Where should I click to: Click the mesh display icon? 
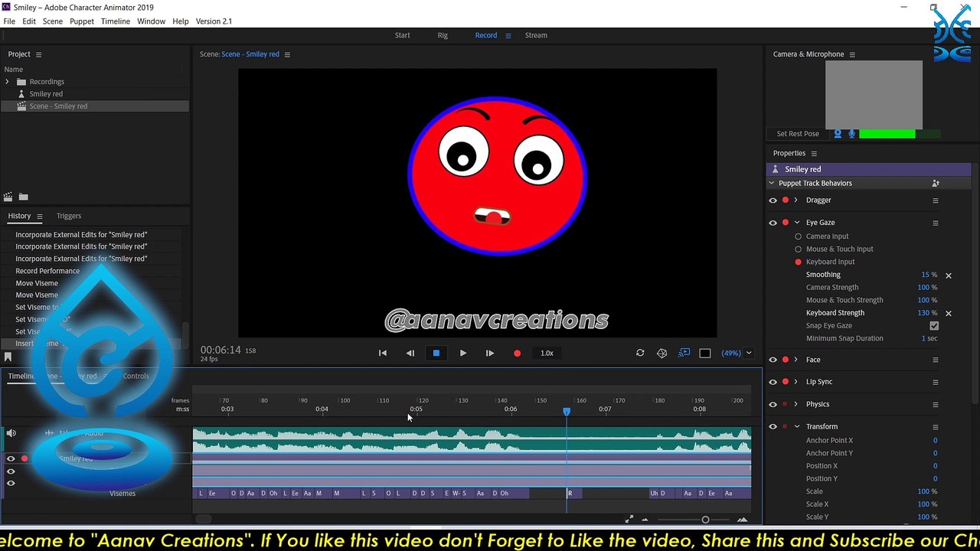point(662,353)
